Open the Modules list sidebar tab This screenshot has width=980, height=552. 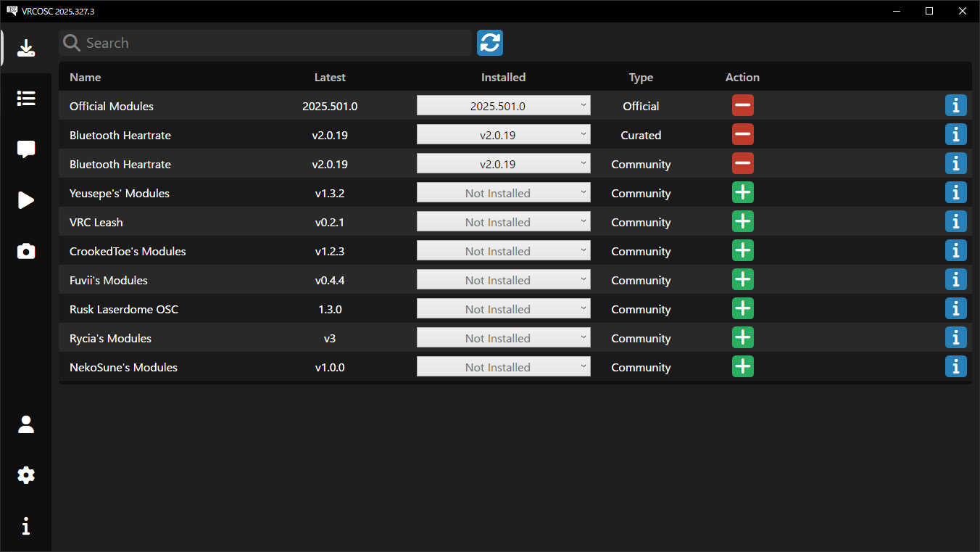26,99
